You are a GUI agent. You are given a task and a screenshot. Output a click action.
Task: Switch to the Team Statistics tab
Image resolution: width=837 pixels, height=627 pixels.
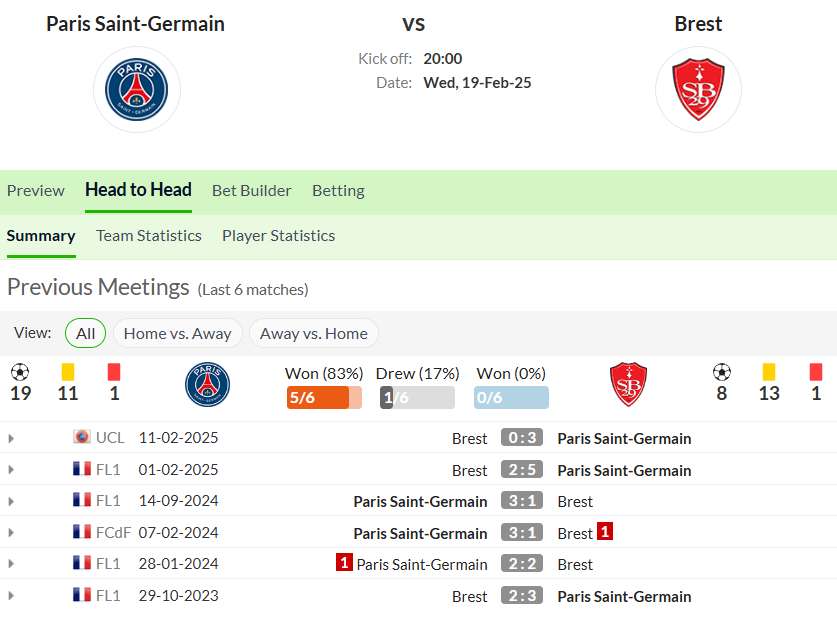(149, 236)
